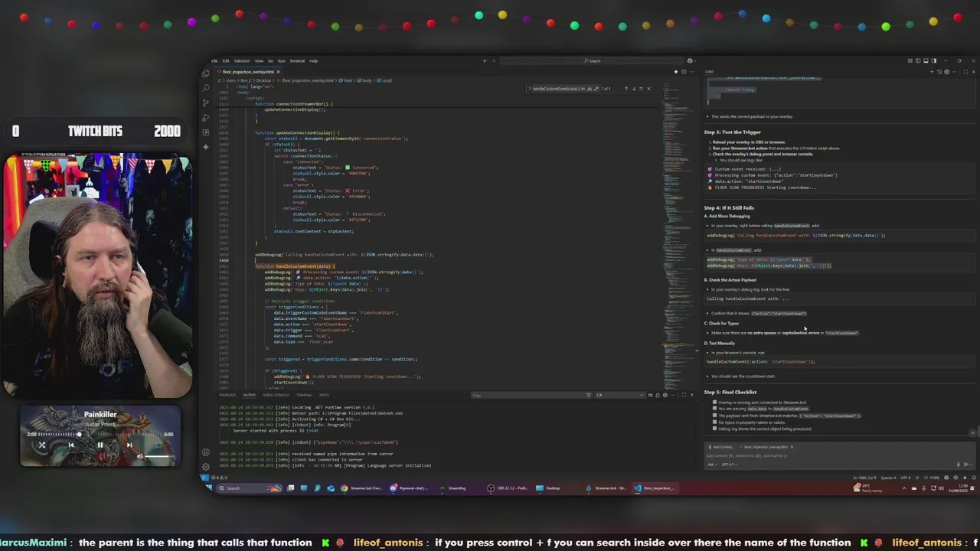The image size is (980, 551).
Task: Open the Accounts icon in the activity bar
Action: (x=205, y=452)
